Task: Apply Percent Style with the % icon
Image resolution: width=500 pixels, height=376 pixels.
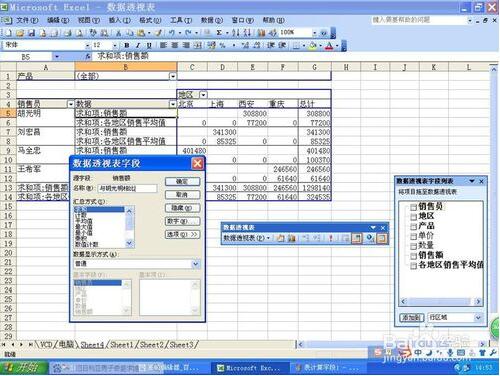Action: pyautogui.click(x=222, y=45)
